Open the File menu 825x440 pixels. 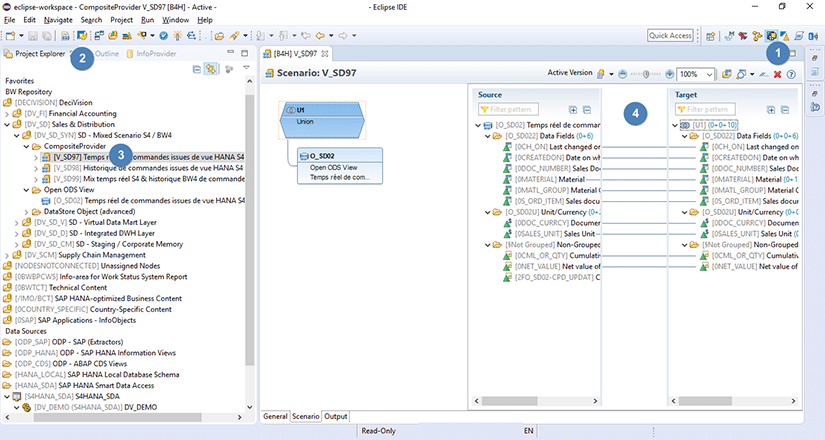(9, 20)
